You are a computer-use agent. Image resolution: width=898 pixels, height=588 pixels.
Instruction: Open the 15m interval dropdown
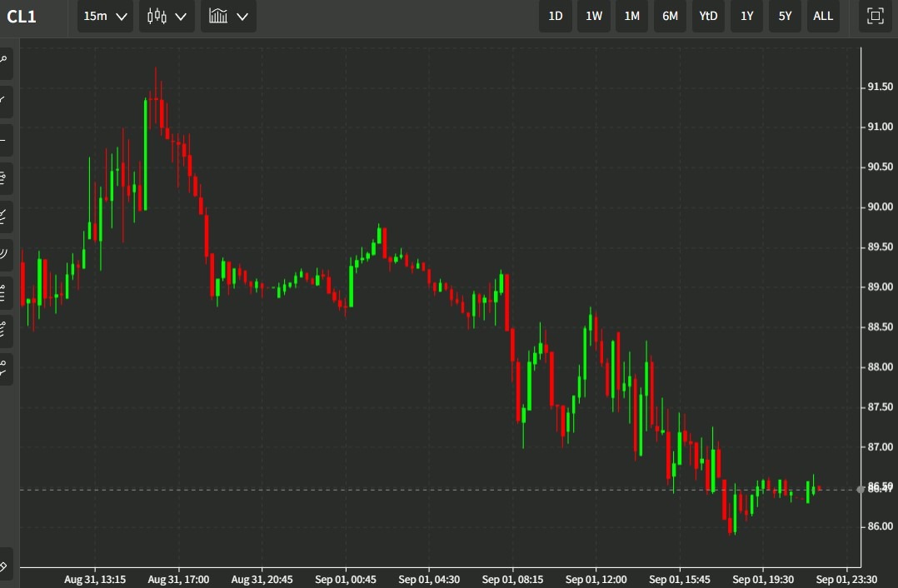tap(105, 16)
